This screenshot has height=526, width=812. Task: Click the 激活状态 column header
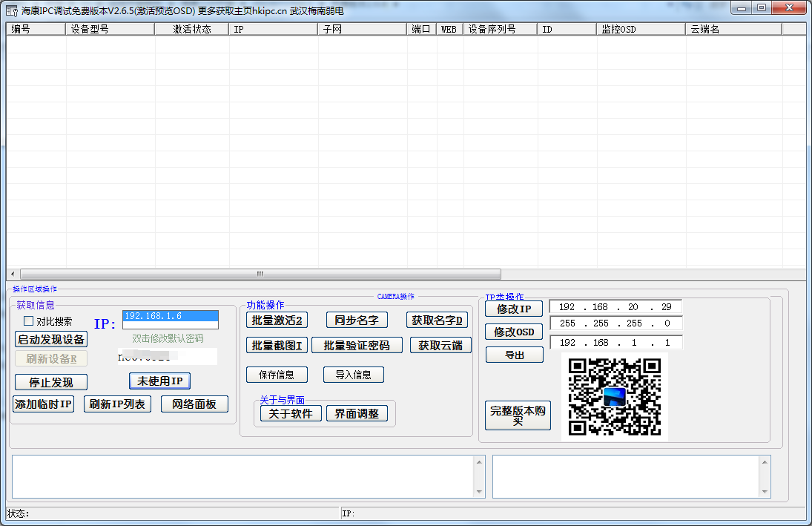coord(192,29)
